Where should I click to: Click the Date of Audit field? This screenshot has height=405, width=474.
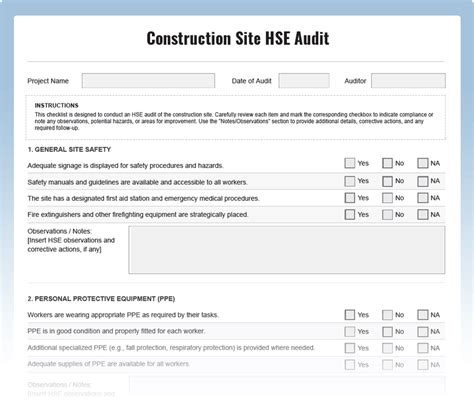[x=304, y=81]
